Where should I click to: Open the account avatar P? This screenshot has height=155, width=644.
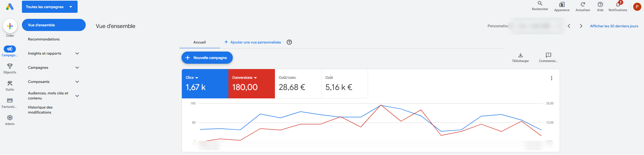637,7
